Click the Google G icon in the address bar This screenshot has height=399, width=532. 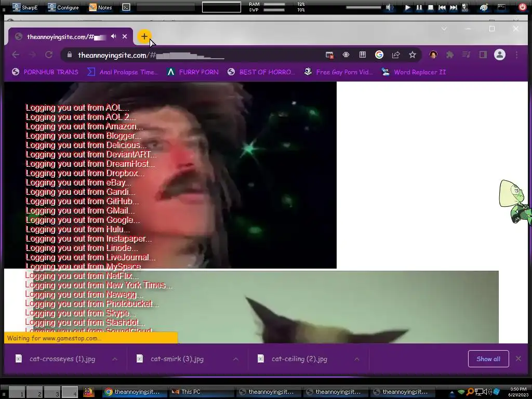point(379,55)
